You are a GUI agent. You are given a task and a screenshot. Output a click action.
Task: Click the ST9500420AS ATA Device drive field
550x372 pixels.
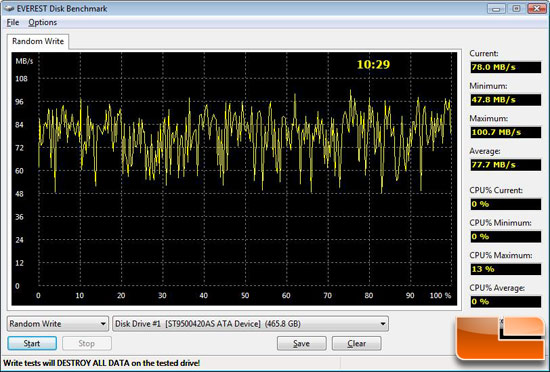250,324
